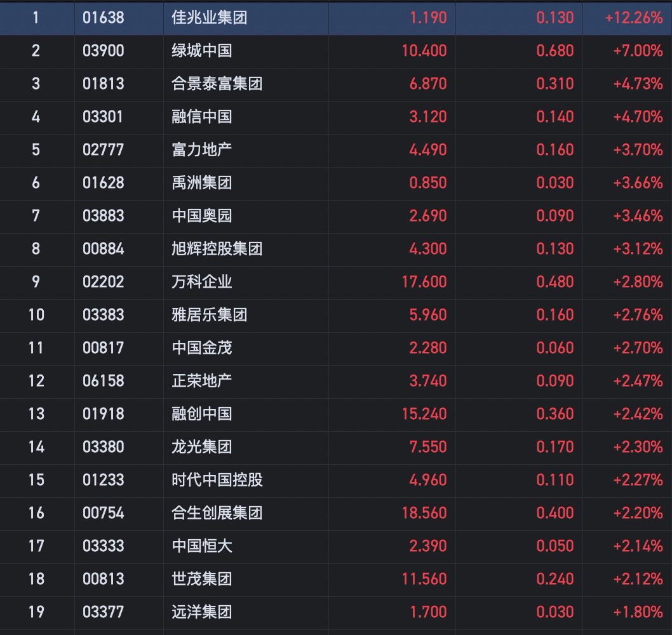This screenshot has width=672, height=635.
Task: Click stock code 03383
Action: 103,315
